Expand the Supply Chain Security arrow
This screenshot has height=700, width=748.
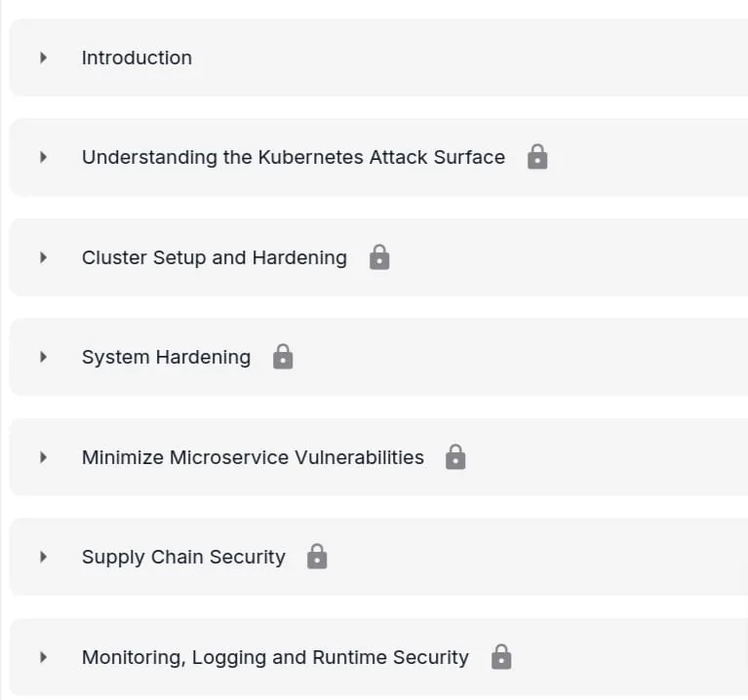tap(44, 557)
